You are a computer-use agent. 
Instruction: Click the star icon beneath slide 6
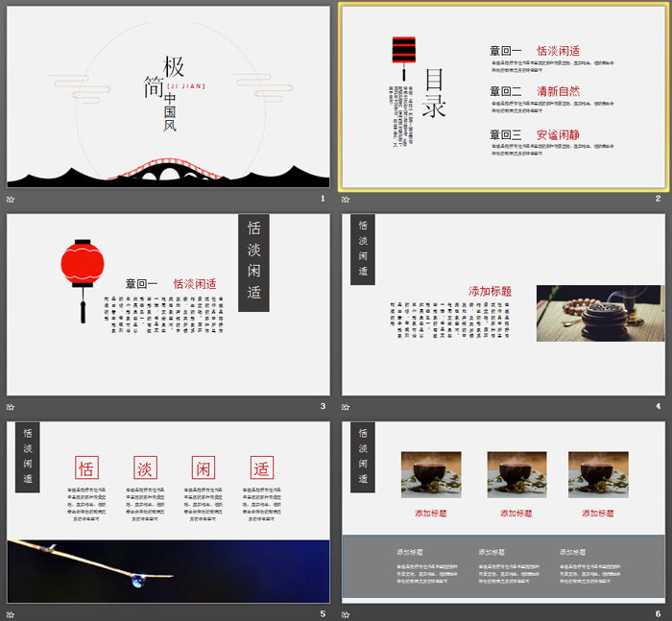click(x=346, y=613)
